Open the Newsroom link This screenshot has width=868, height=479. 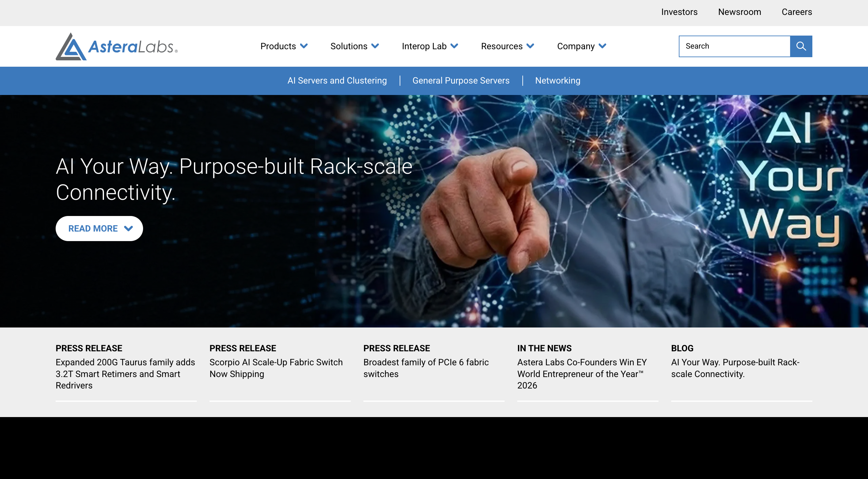click(x=740, y=12)
